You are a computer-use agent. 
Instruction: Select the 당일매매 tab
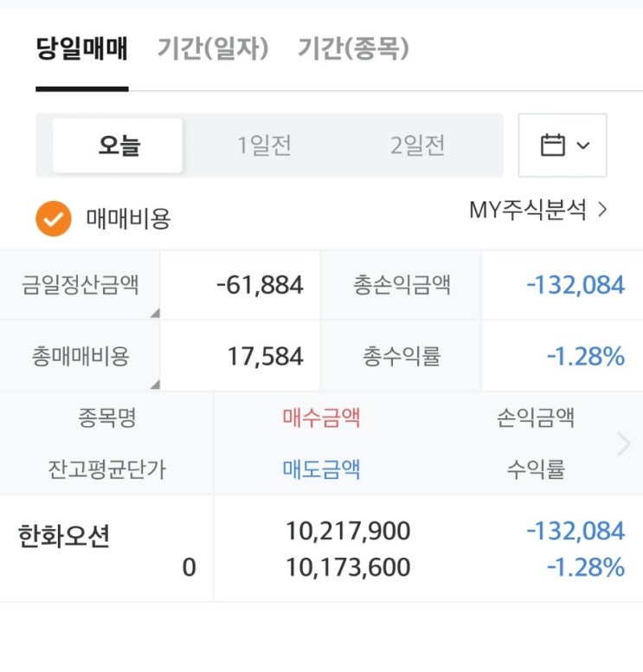(x=82, y=48)
